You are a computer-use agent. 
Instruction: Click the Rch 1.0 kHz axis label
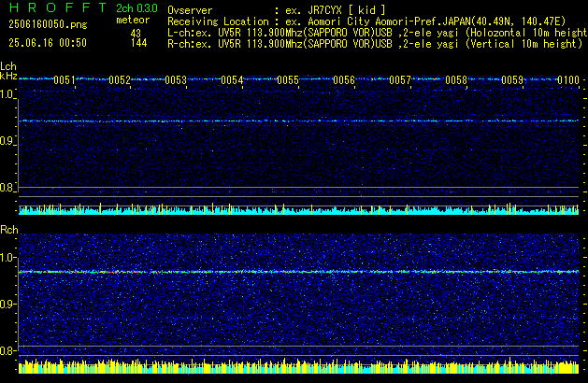pyautogui.click(x=7, y=258)
